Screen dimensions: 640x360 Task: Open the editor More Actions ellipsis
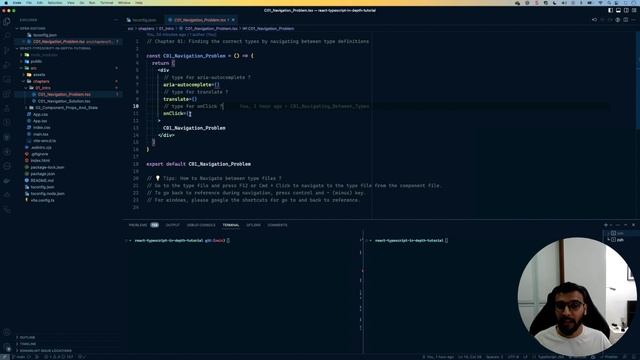click(x=633, y=20)
